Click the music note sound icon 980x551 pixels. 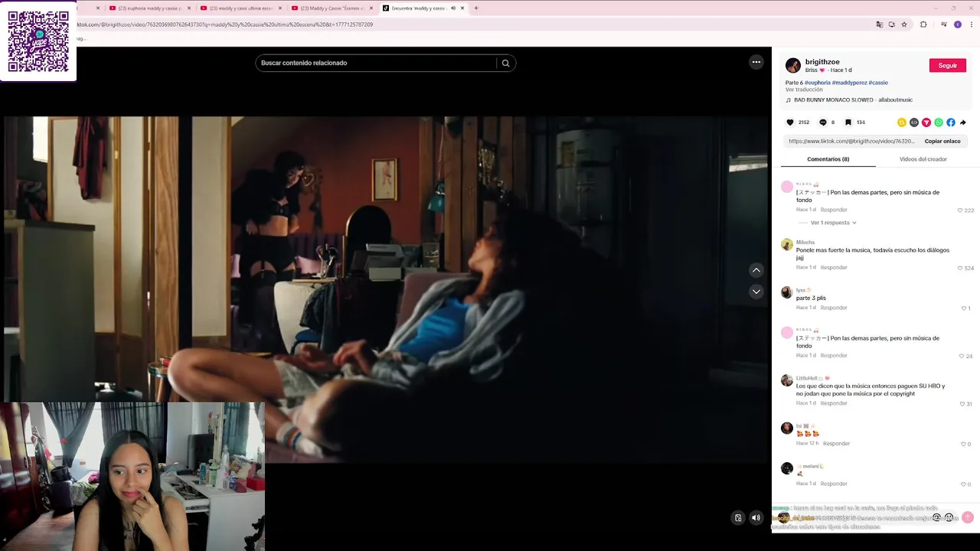tap(789, 100)
